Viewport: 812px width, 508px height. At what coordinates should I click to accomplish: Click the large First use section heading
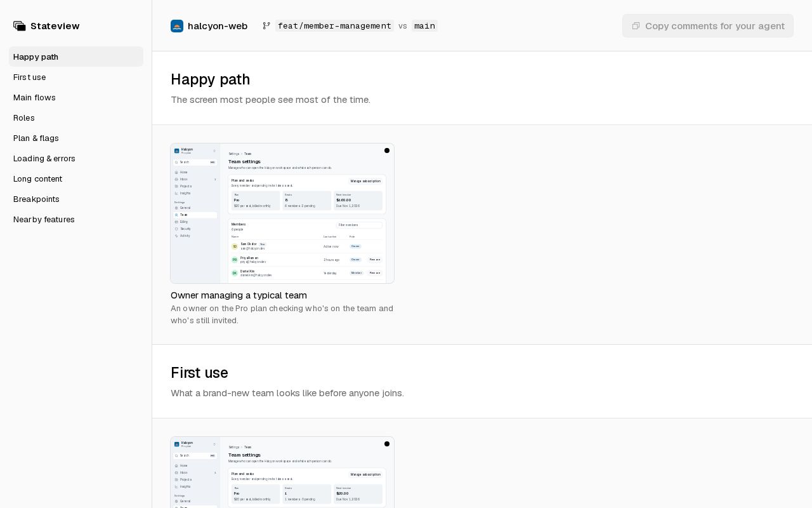pyautogui.click(x=199, y=373)
